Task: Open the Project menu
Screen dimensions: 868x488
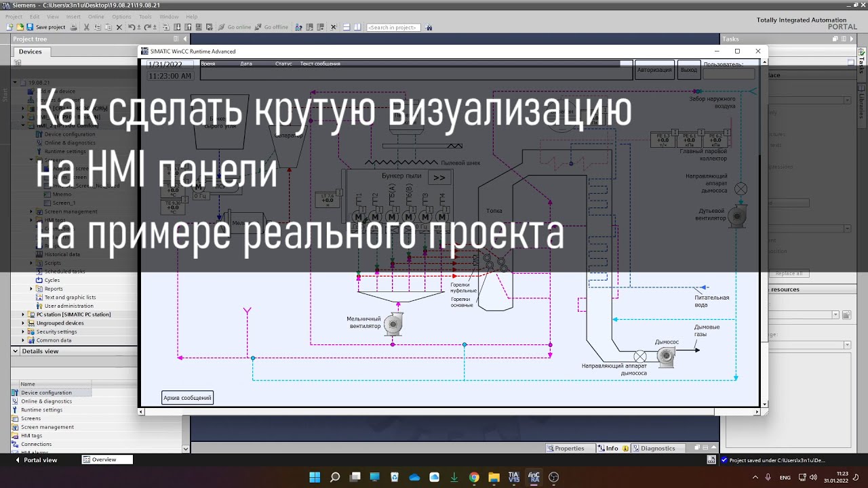Action: tap(14, 16)
